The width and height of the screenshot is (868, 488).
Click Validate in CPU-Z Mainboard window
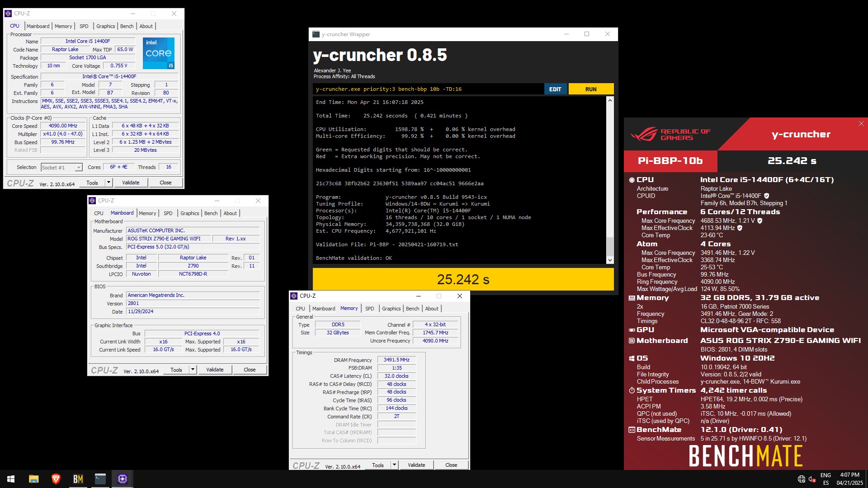tap(215, 370)
